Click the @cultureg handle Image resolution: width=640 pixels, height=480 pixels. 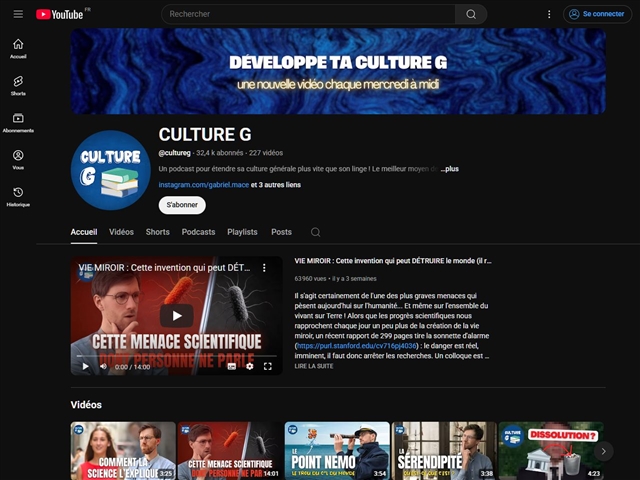[175, 153]
